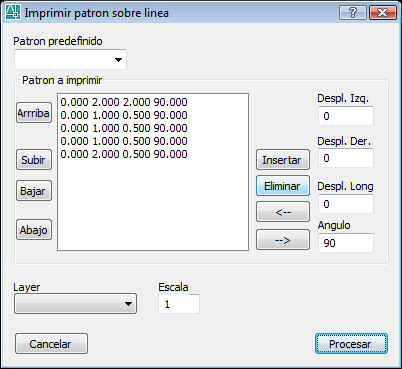Click the Abajo button
Image resolution: width=402 pixels, height=369 pixels.
(x=34, y=230)
